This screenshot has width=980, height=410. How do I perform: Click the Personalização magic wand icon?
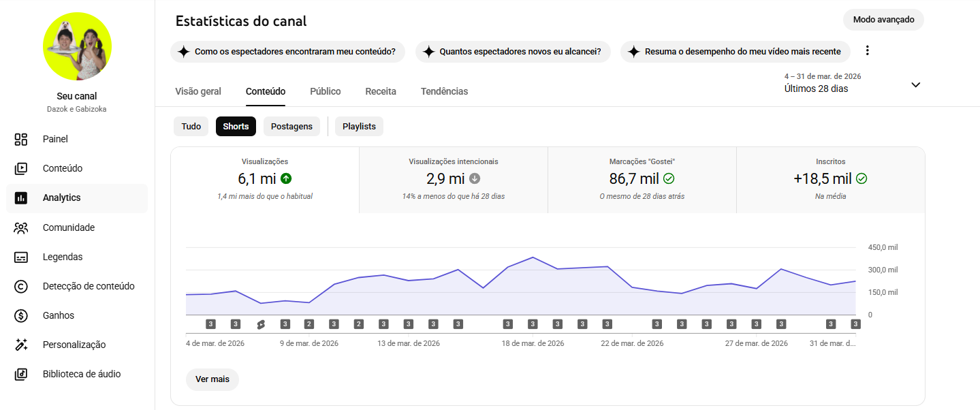21,345
